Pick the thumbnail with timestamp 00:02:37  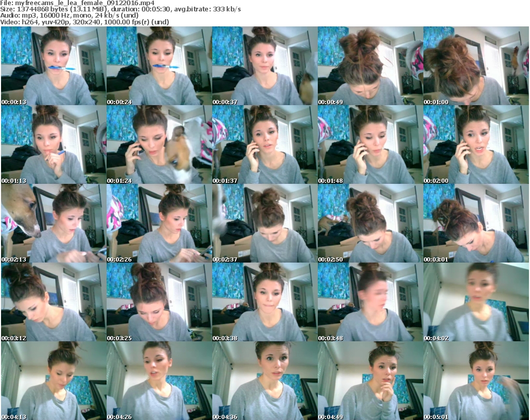(264, 224)
